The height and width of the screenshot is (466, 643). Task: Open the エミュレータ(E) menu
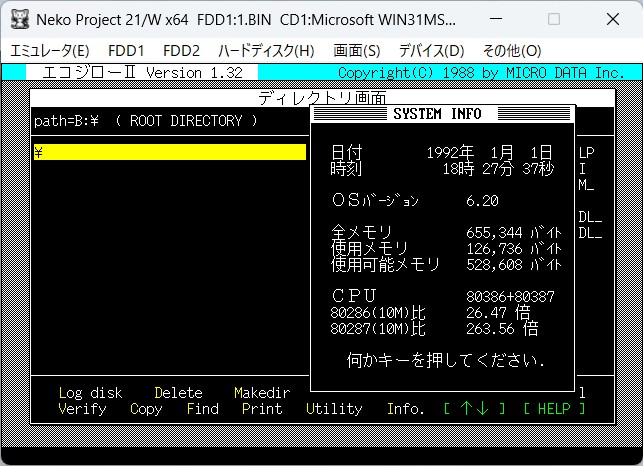point(49,50)
